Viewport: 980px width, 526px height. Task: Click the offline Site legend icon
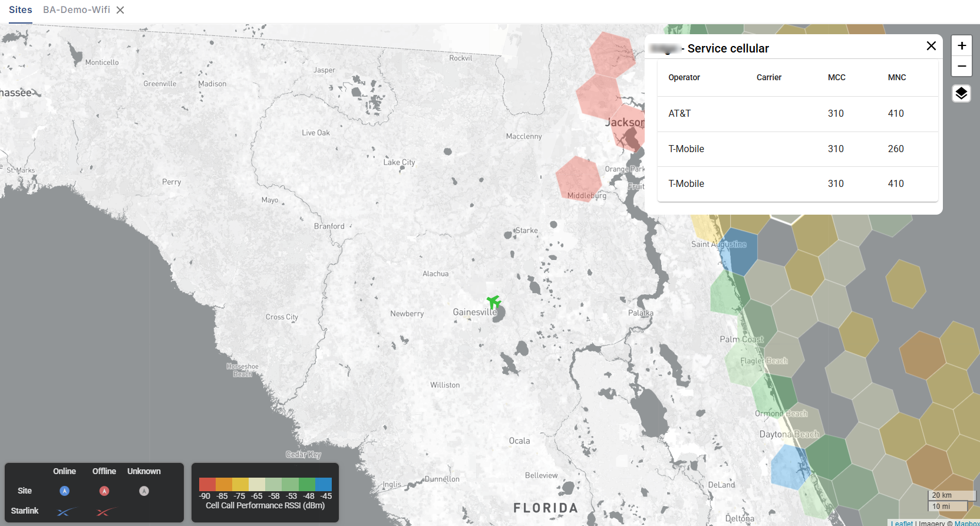[x=104, y=491]
